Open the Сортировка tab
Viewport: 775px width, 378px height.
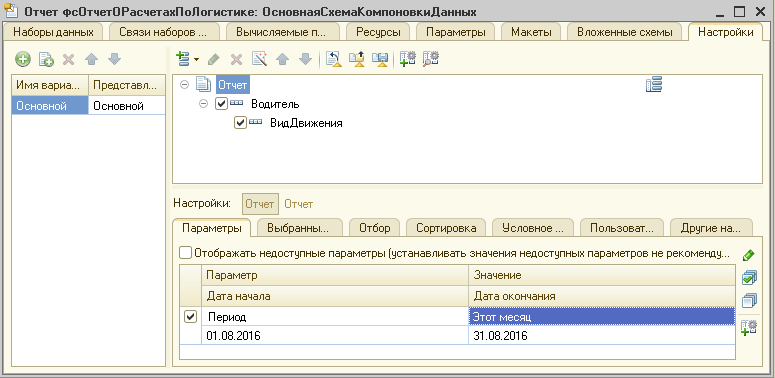[446, 228]
